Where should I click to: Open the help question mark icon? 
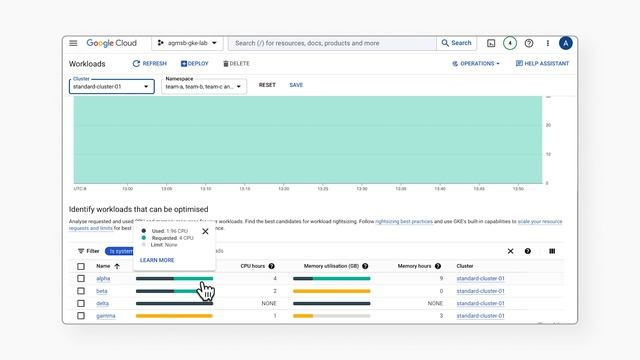pyautogui.click(x=529, y=43)
